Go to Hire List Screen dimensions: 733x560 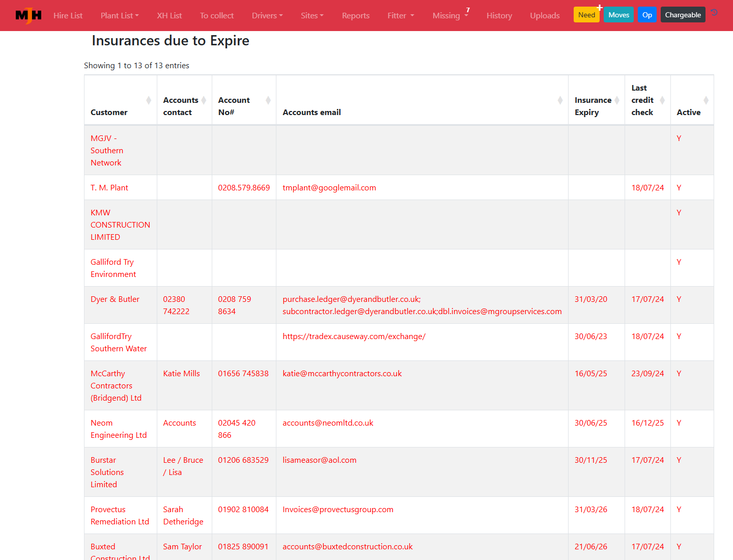pos(68,16)
